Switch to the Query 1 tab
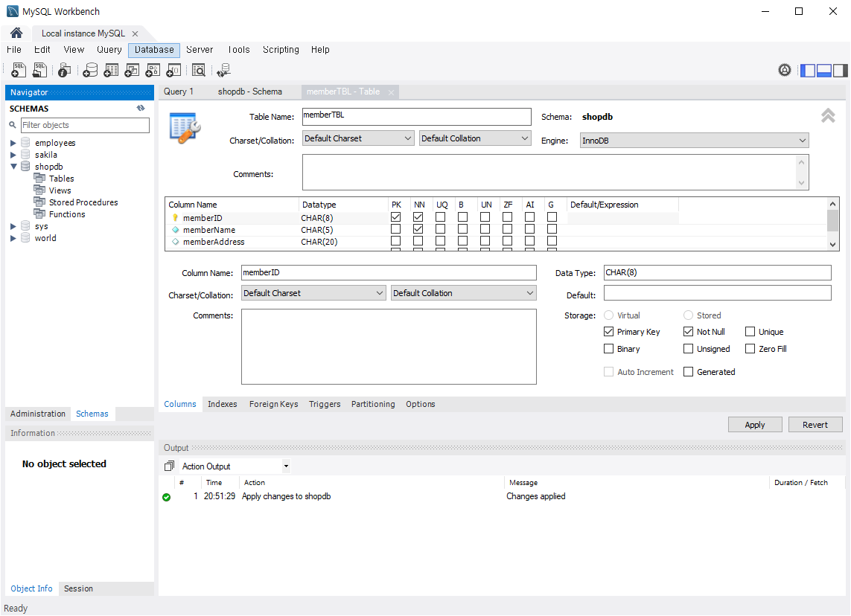Viewport: 851px width, 616px height. click(x=179, y=92)
